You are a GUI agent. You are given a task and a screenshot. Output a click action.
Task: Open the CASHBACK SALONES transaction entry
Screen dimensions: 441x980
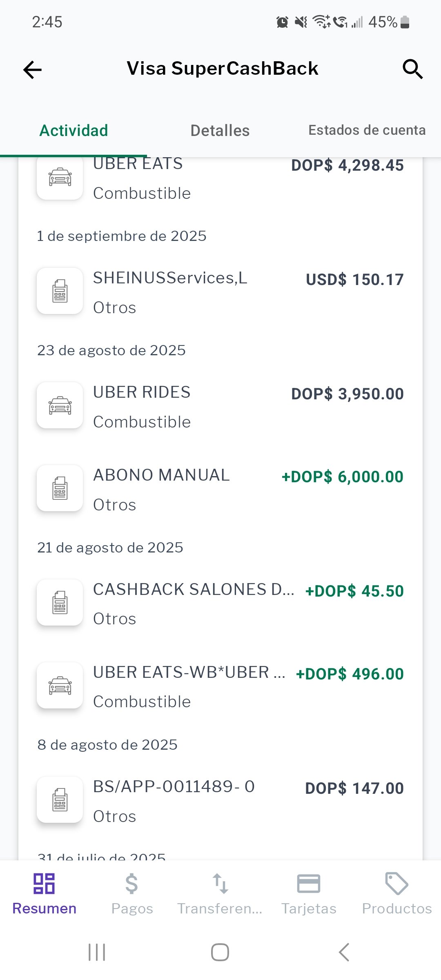pyautogui.click(x=220, y=604)
